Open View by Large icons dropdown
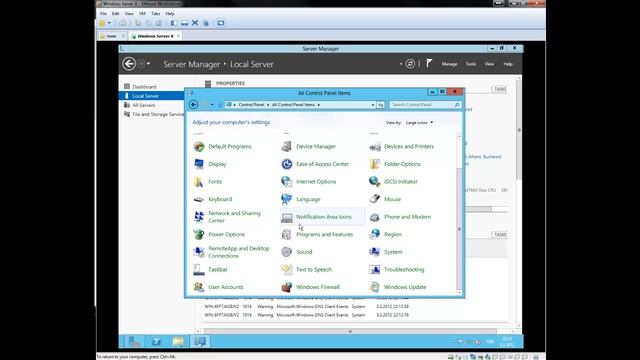 419,122
